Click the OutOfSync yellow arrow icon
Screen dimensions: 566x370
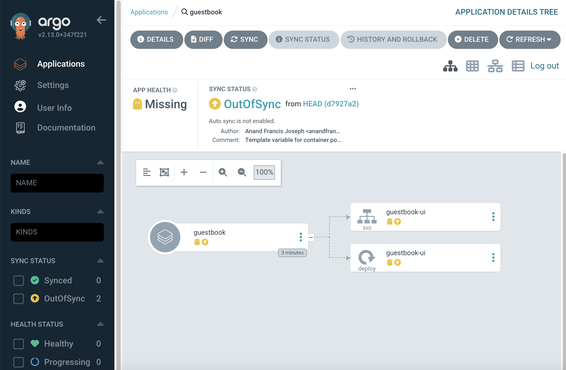click(214, 104)
